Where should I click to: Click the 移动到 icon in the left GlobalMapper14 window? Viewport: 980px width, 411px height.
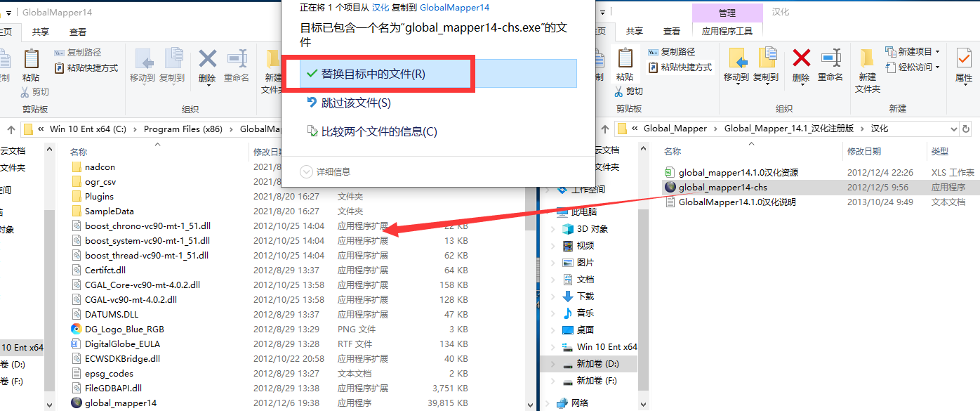click(143, 59)
